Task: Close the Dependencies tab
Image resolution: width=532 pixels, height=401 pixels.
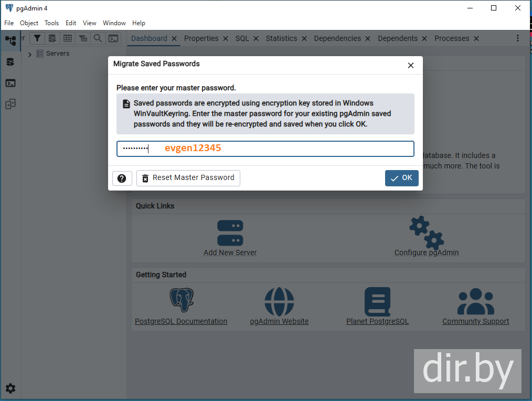Action: (367, 39)
